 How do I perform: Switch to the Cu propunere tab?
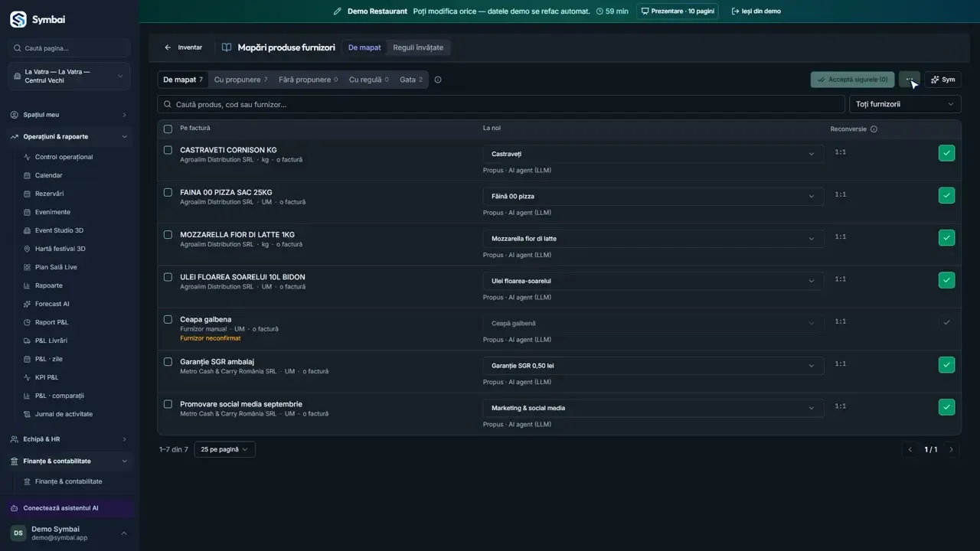[x=240, y=80]
